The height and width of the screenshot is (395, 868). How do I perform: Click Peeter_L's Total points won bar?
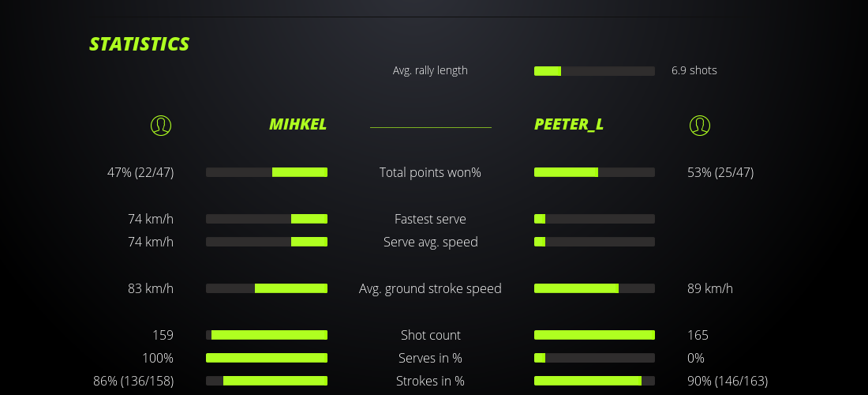coord(594,172)
